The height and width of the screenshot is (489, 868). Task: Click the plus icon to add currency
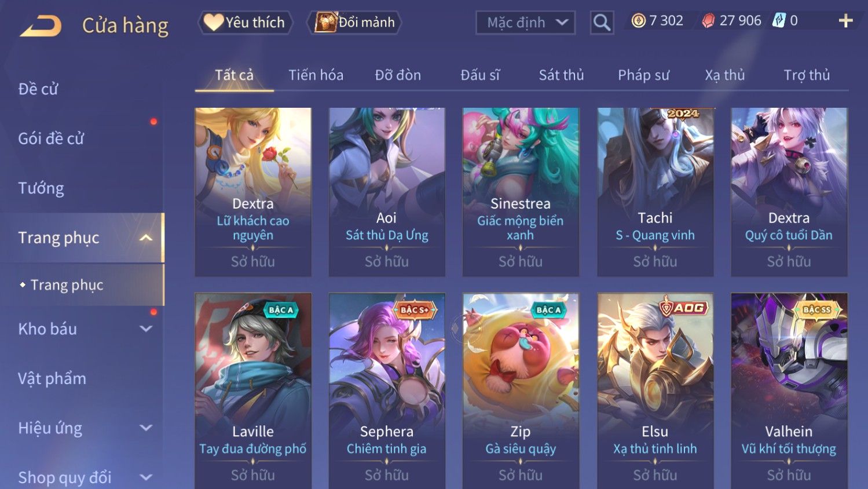pos(845,21)
